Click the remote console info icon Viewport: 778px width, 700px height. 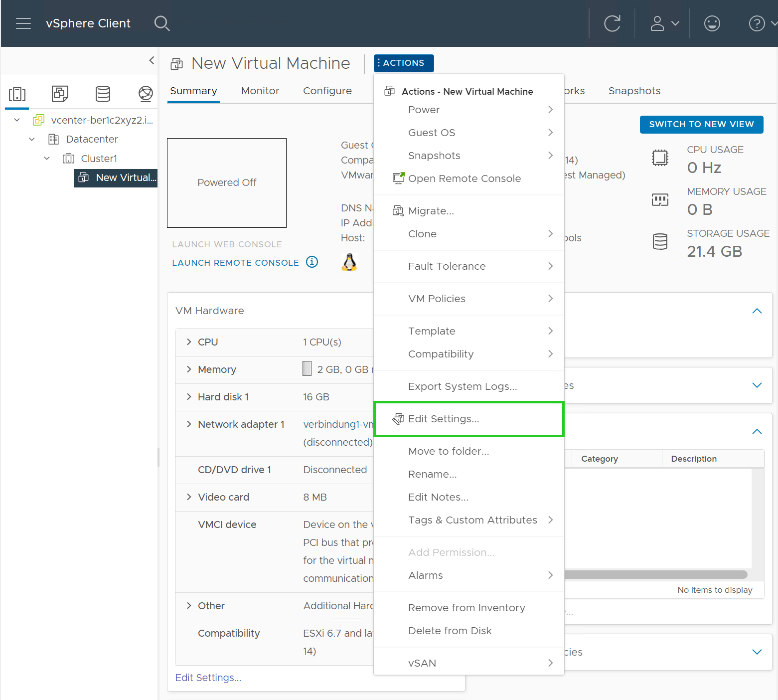pyautogui.click(x=312, y=262)
